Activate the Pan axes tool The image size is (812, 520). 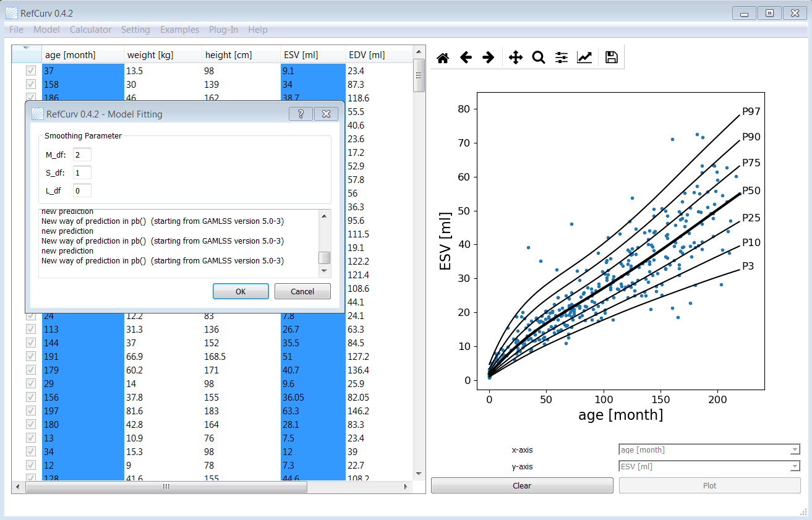point(515,58)
